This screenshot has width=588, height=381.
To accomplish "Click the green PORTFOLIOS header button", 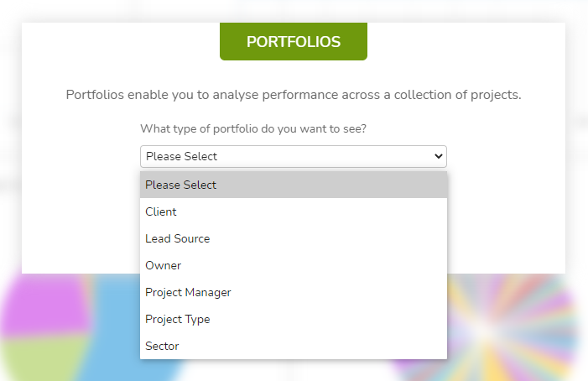I will pyautogui.click(x=294, y=41).
